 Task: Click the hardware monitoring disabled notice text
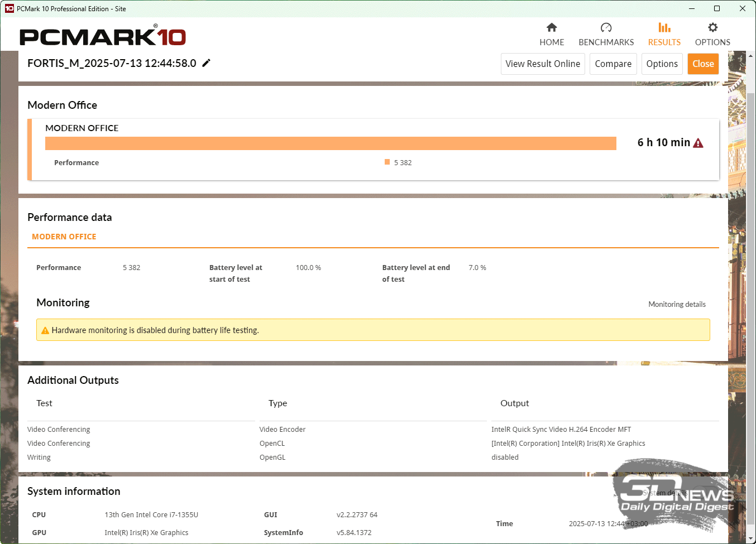(155, 330)
